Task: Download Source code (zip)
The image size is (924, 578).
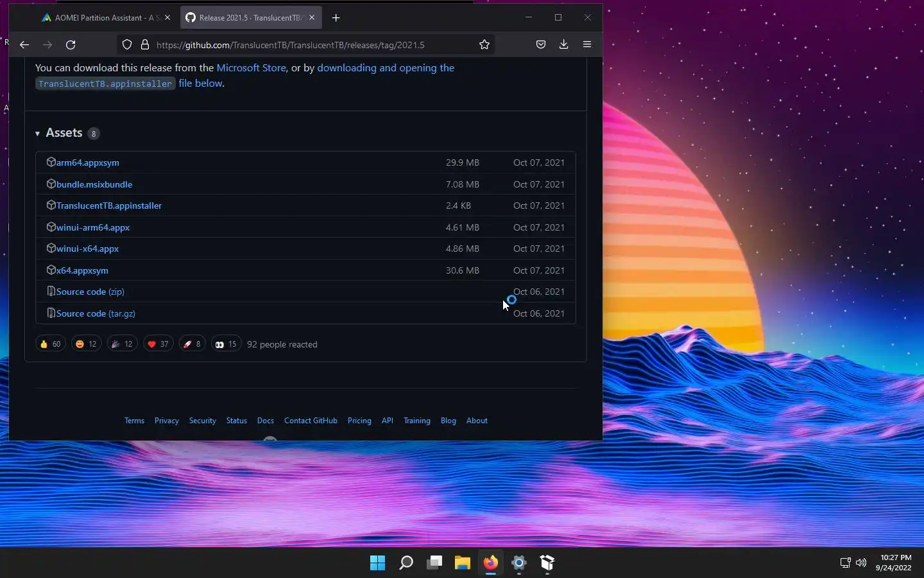Action: (90, 292)
